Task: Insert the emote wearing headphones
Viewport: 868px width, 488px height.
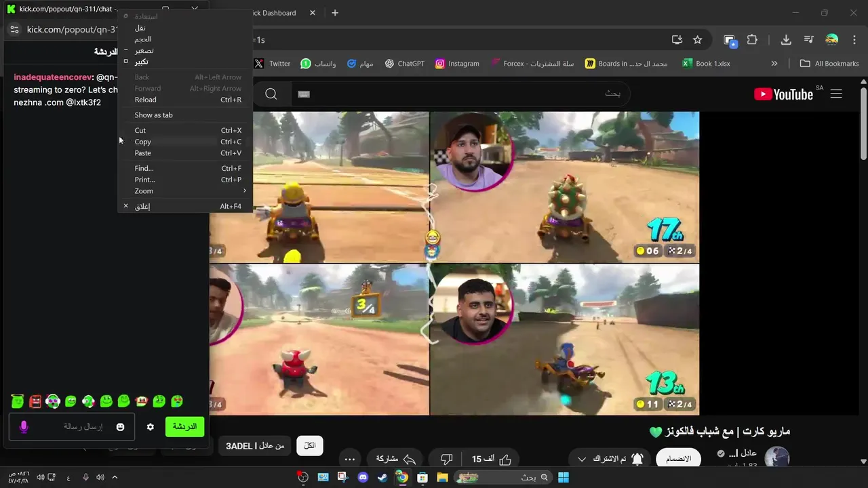Action: coord(53,401)
